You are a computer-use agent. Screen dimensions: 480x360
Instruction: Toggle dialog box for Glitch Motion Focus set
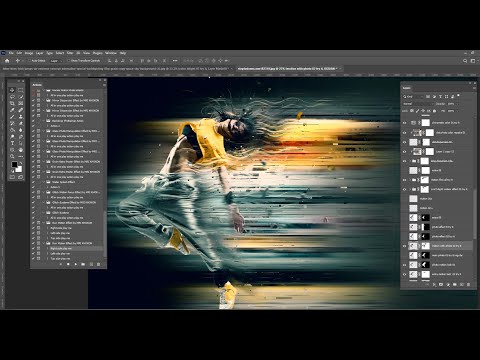pos(39,192)
